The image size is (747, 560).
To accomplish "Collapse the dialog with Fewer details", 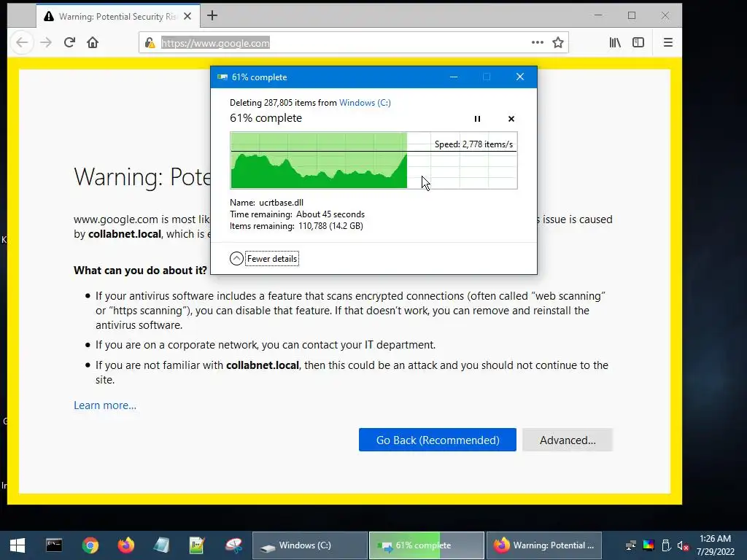I will [x=264, y=259].
